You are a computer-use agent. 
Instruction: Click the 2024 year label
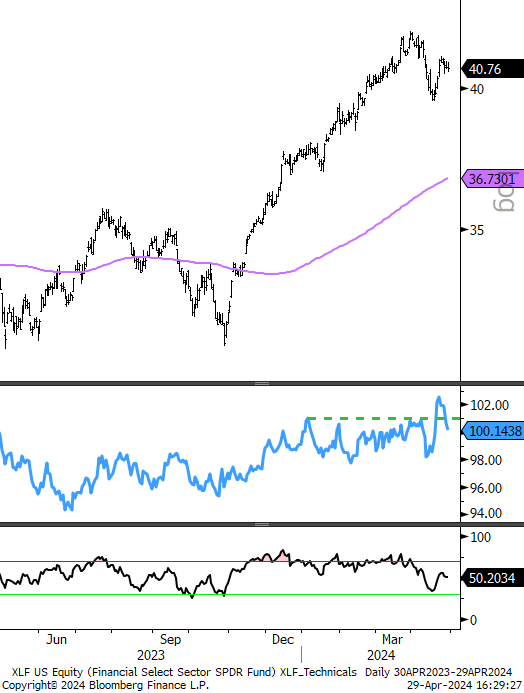pos(381,655)
